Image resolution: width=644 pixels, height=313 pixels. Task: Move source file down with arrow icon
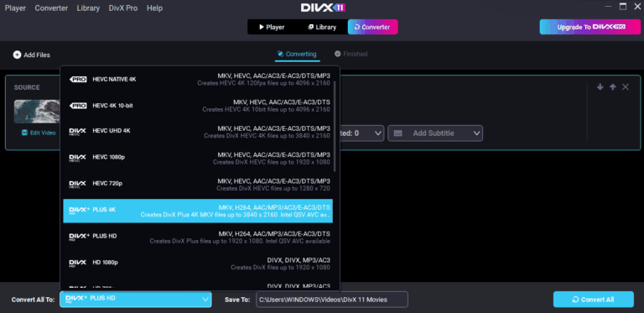(x=600, y=87)
